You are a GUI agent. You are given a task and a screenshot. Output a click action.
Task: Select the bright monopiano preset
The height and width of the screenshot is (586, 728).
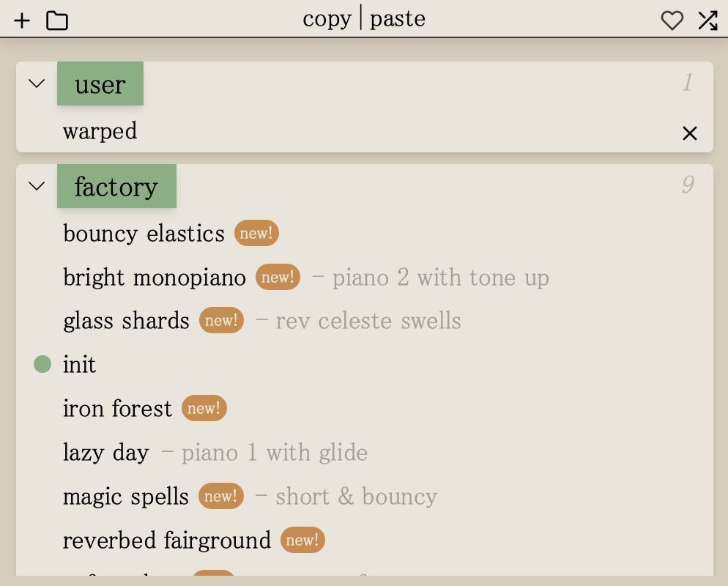154,278
